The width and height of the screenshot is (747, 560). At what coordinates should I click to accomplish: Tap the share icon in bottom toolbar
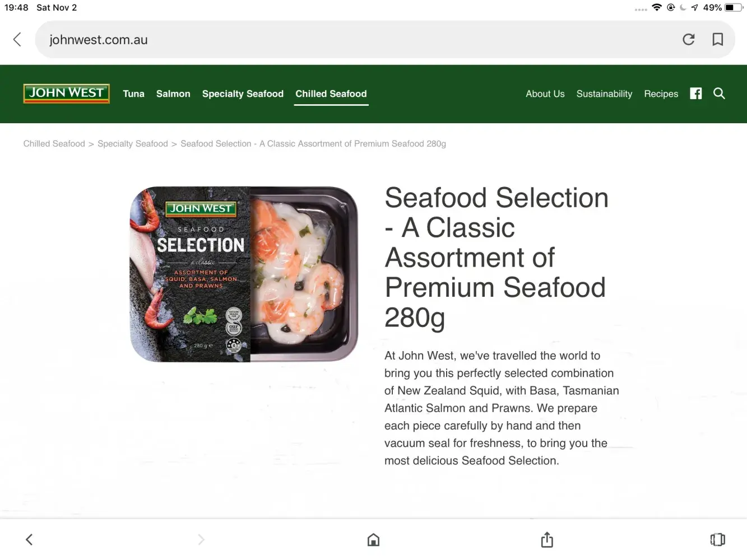pyautogui.click(x=547, y=540)
